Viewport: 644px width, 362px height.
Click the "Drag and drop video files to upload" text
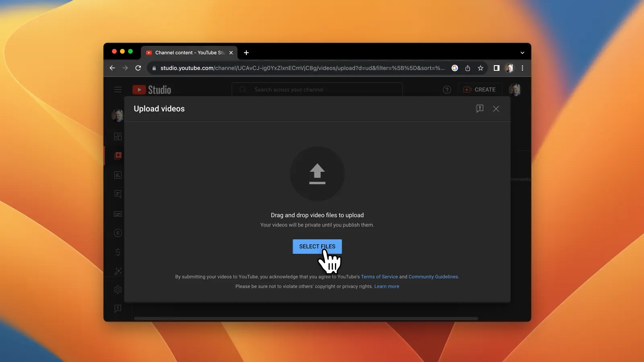coord(317,215)
